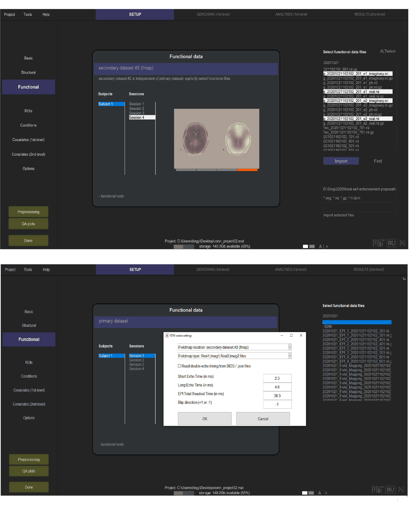Click the small A font-size icon in lower window
Screen dimensions: 420x512
(326, 493)
